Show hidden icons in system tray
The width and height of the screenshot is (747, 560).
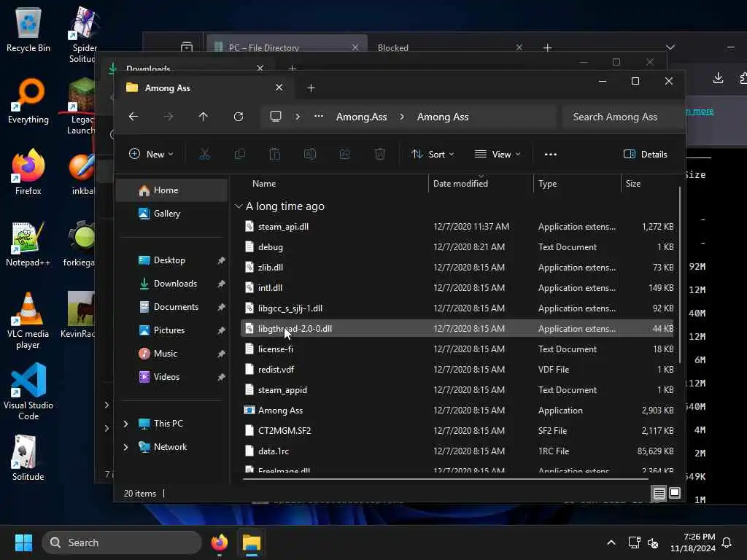click(611, 542)
